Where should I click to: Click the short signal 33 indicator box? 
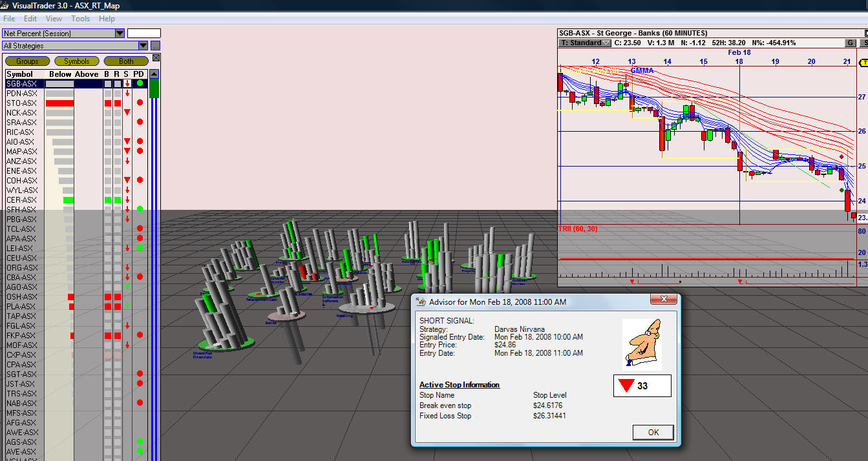tap(642, 386)
